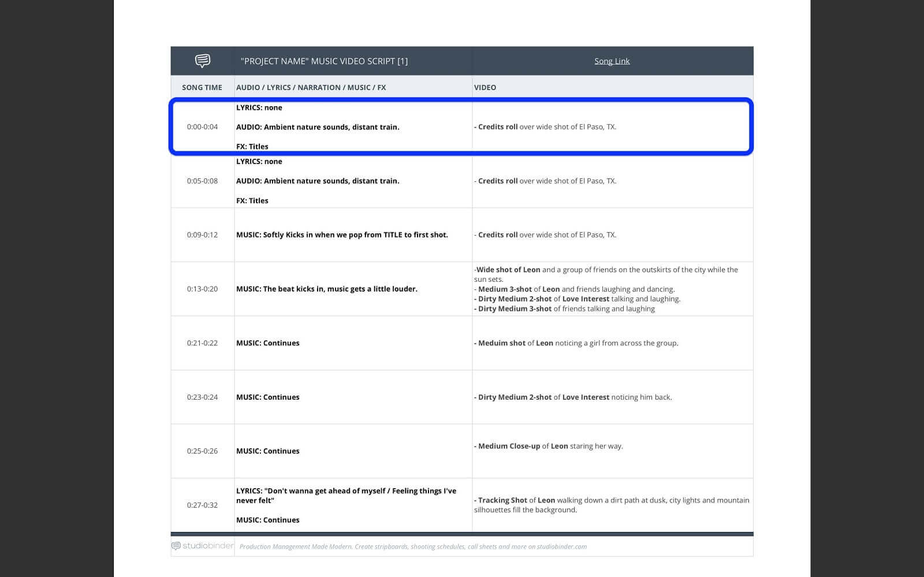Click the 0:05-0:08 time cell
Screen dimensions: 924x577
coord(202,181)
